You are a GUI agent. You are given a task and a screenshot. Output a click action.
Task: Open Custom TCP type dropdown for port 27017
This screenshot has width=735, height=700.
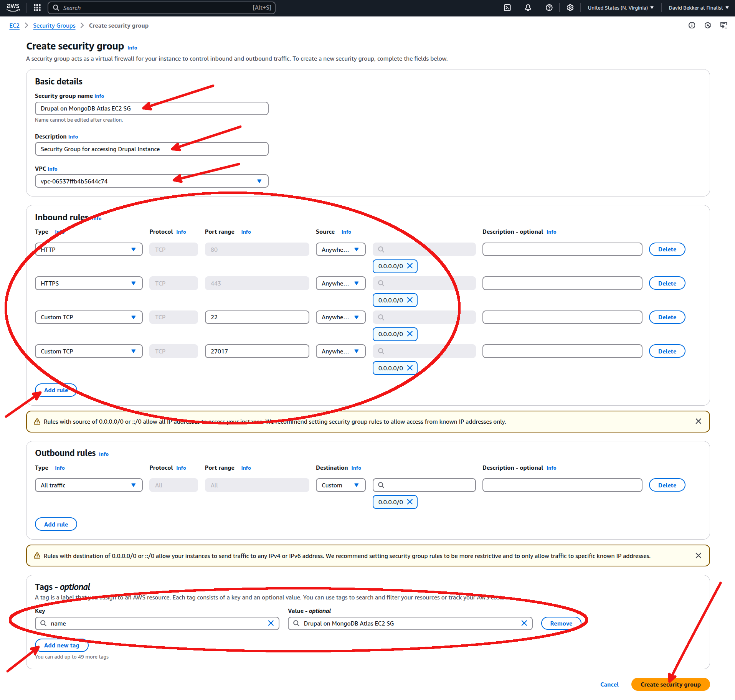point(89,351)
